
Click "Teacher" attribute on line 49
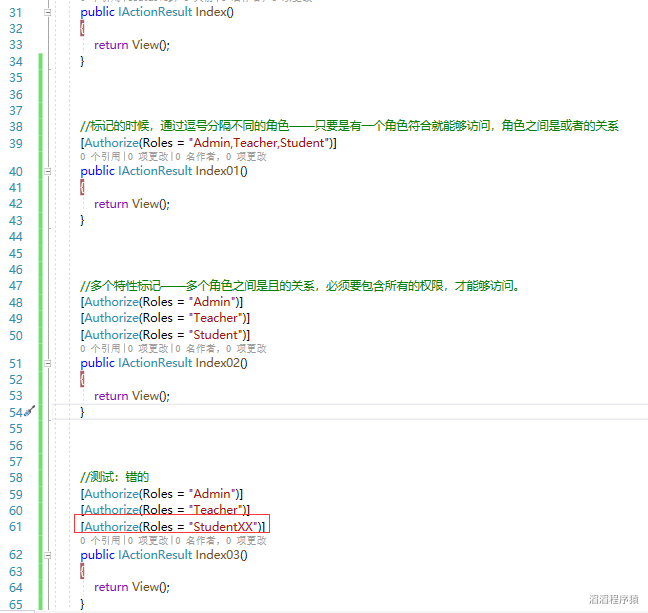point(165,318)
